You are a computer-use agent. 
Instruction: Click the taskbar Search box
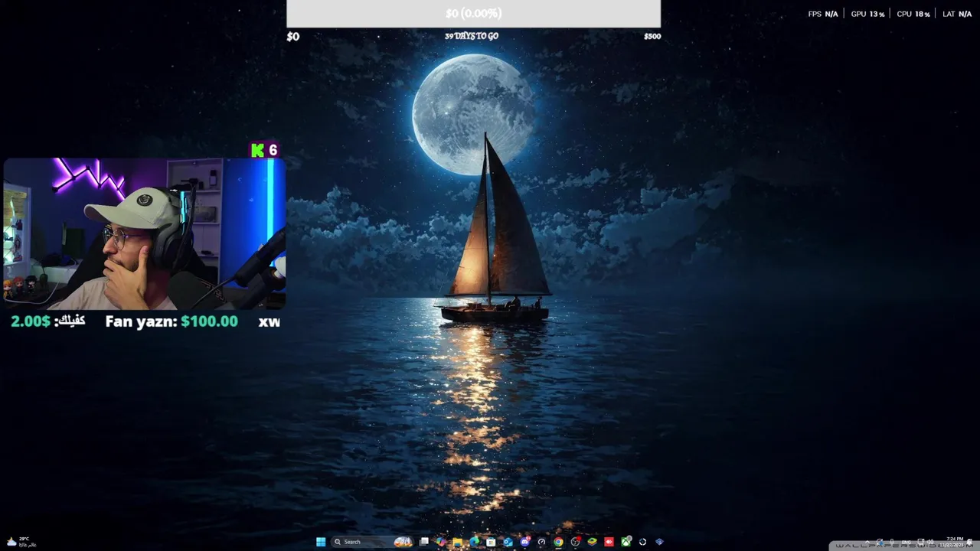372,542
